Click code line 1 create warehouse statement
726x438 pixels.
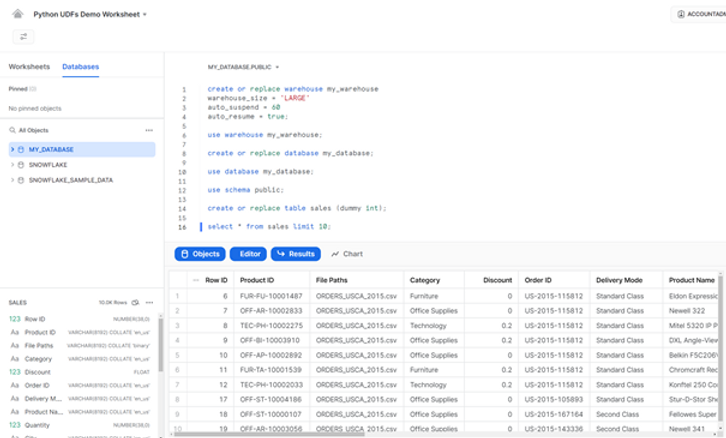[293, 89]
